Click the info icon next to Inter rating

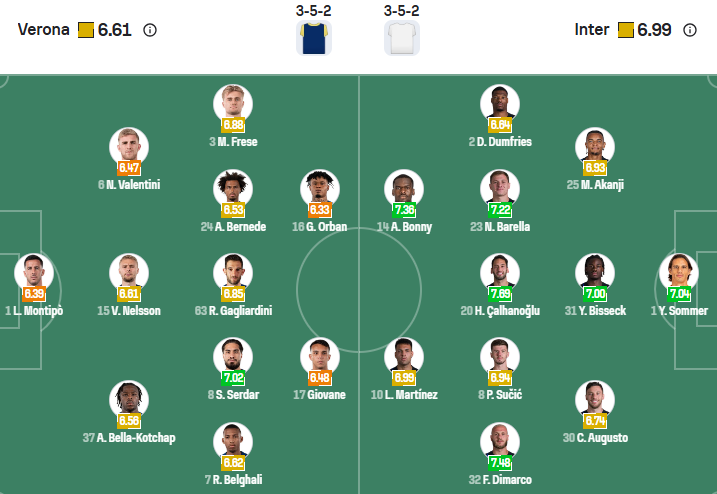click(690, 30)
